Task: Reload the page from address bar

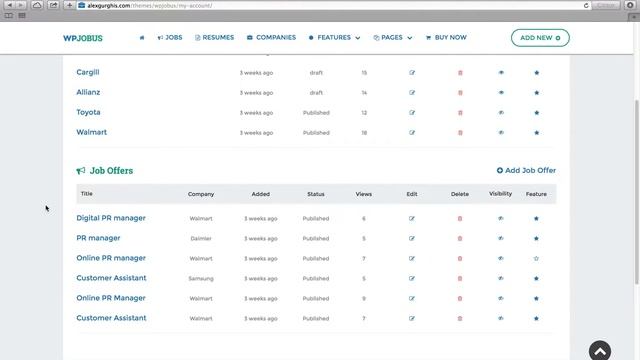Action: point(586,5)
